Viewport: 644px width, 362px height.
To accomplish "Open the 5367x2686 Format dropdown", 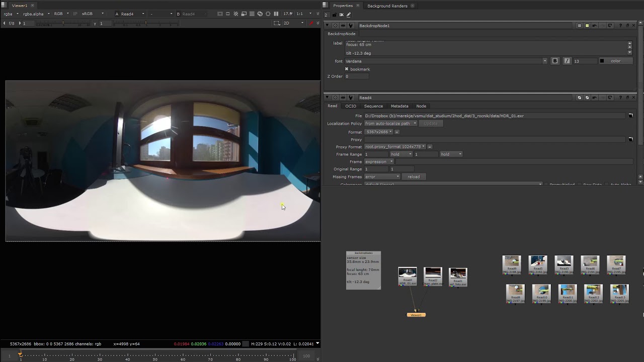I will pyautogui.click(x=378, y=132).
